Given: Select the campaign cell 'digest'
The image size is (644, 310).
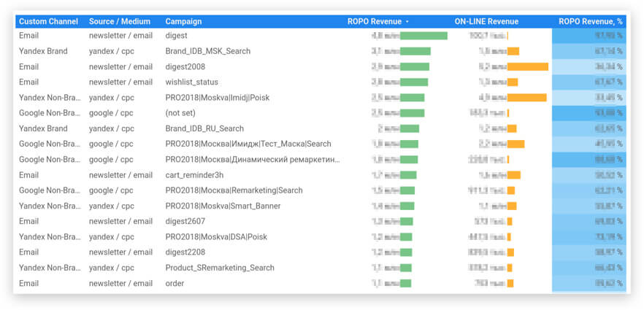Looking at the screenshot, I should (x=176, y=36).
